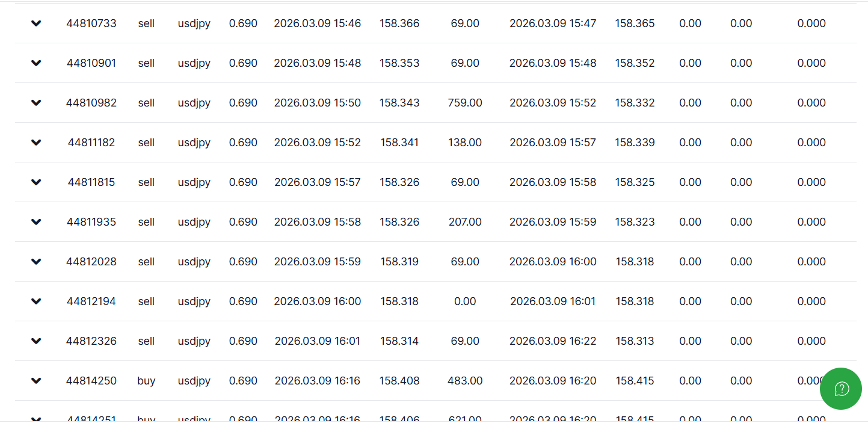Expand order 44810733 row details
Image resolution: width=868 pixels, height=432 pixels.
pyautogui.click(x=36, y=23)
